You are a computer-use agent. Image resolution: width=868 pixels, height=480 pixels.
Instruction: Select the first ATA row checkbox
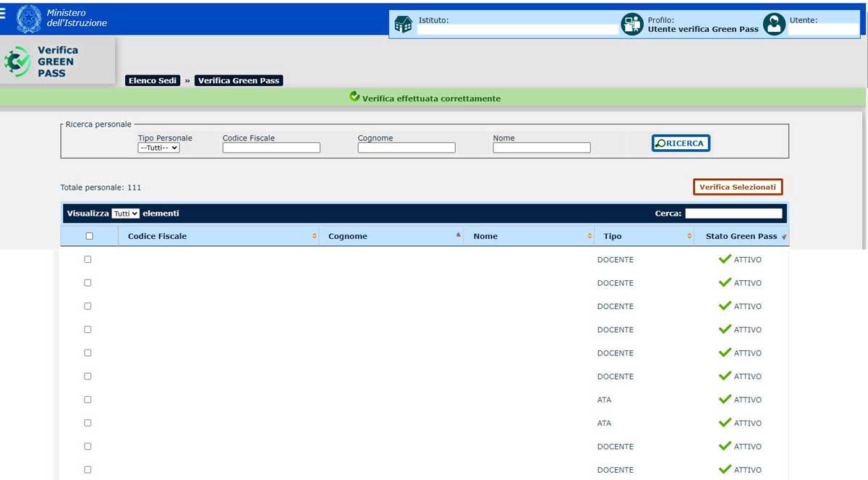point(88,400)
